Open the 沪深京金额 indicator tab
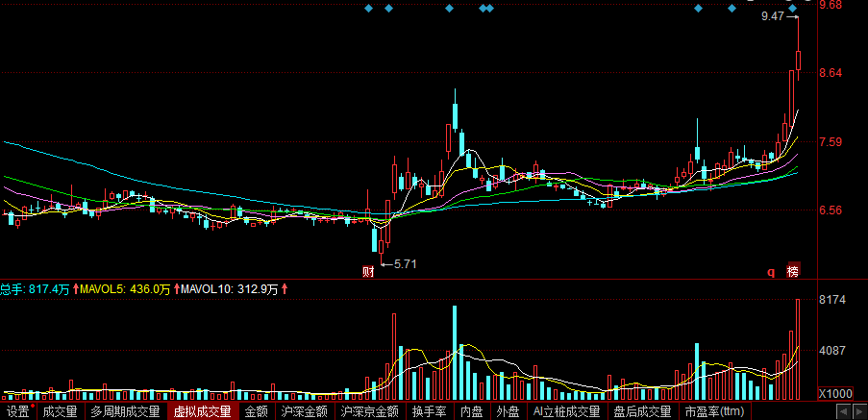The width and height of the screenshot is (868, 420). click(370, 411)
